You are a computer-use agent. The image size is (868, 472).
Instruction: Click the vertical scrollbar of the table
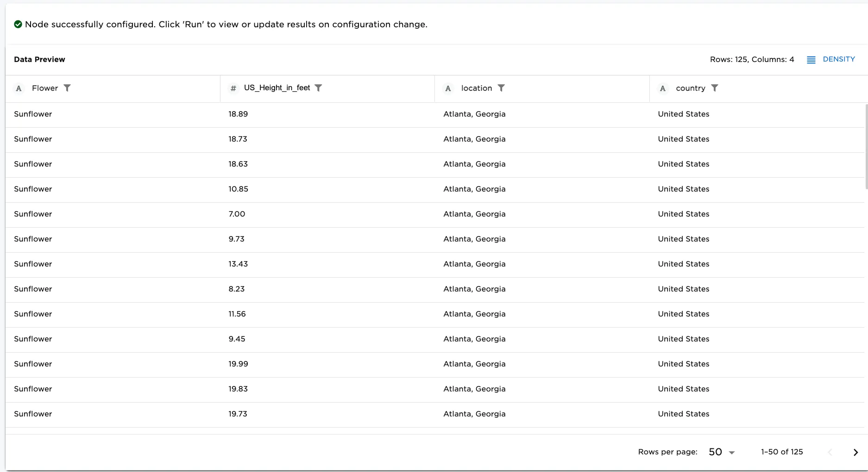[866, 146]
